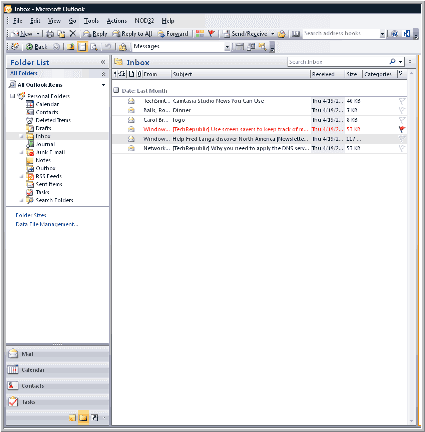Click the Print icon in the toolbar

[50, 34]
